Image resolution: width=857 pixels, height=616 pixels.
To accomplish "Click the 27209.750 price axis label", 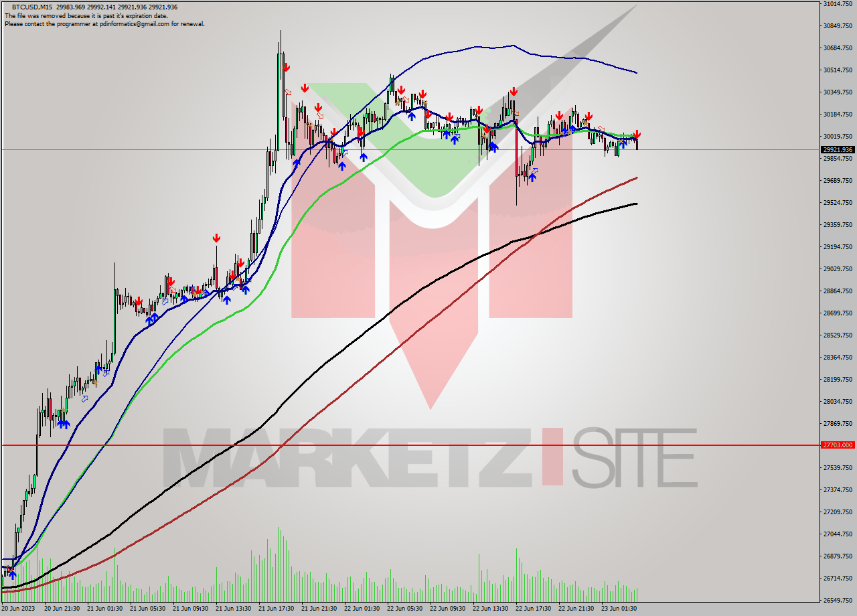I will click(x=838, y=512).
